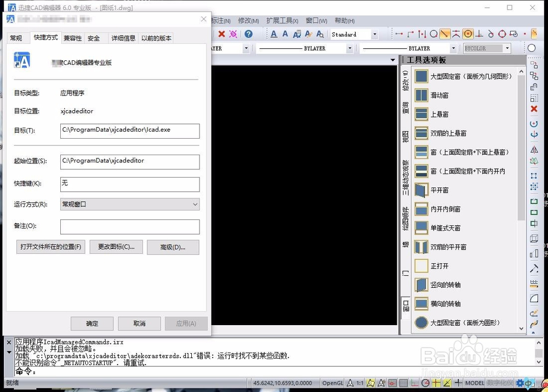Select the 滑动窗 tool icon
The height and width of the screenshot is (392, 548).
coord(421,95)
